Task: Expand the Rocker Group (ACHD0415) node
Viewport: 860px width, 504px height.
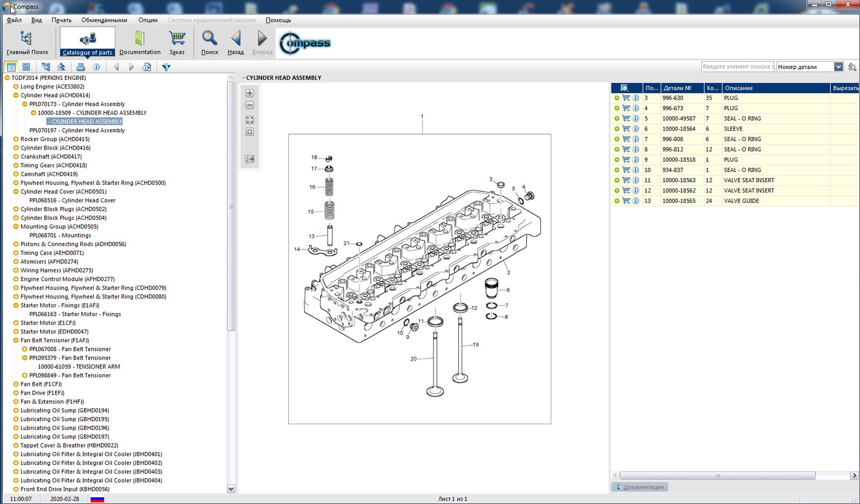Action: [16, 139]
